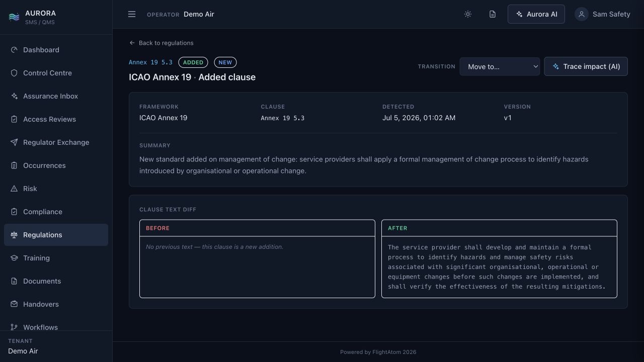
Task: Navigate to Regulator Exchange
Action: [56, 142]
